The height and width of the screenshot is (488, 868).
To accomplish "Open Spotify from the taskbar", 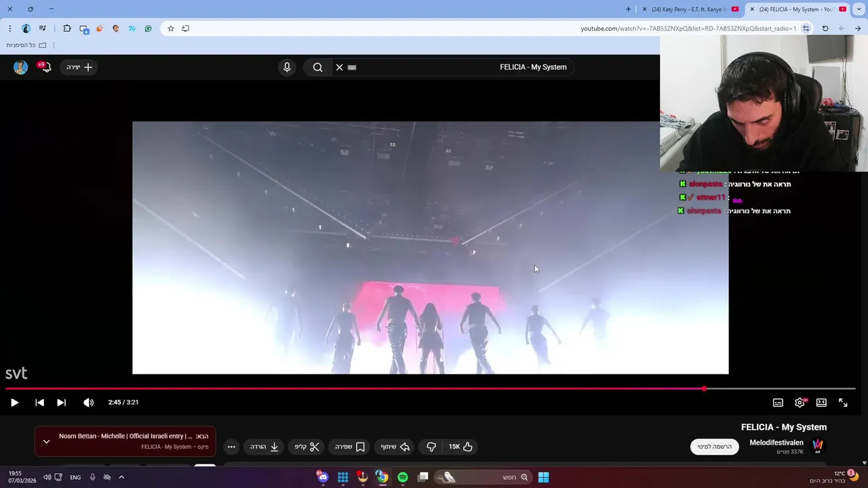I will click(x=403, y=477).
